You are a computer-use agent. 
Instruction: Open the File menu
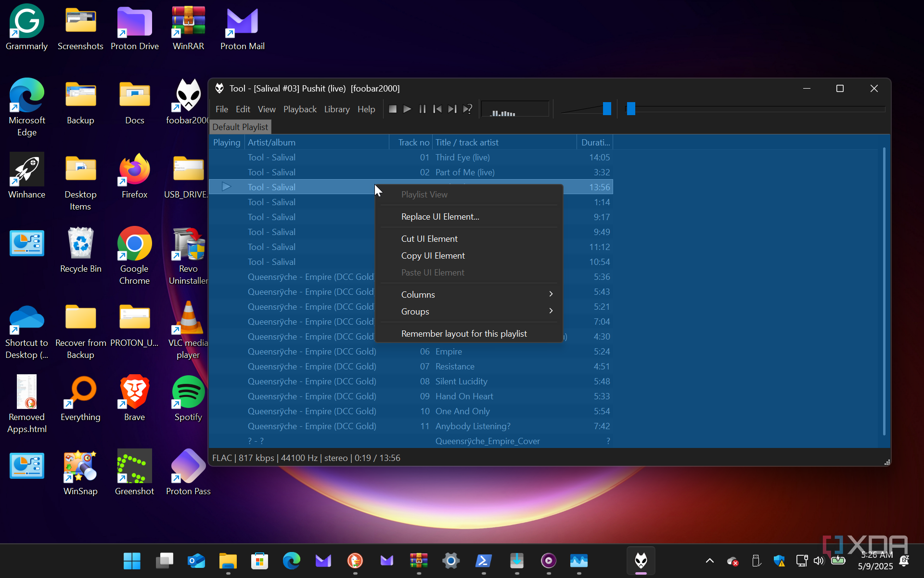(x=222, y=109)
